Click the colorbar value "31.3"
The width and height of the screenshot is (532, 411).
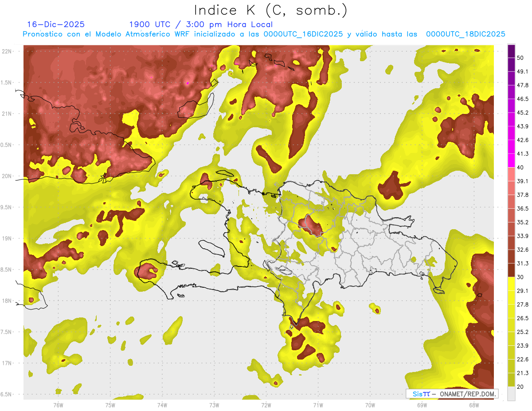pyautogui.click(x=522, y=263)
